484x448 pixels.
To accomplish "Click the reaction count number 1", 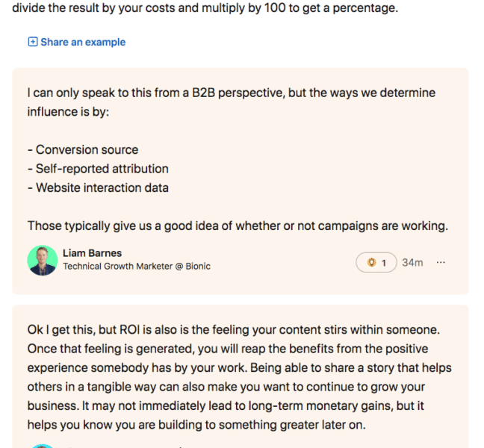I will [x=384, y=263].
